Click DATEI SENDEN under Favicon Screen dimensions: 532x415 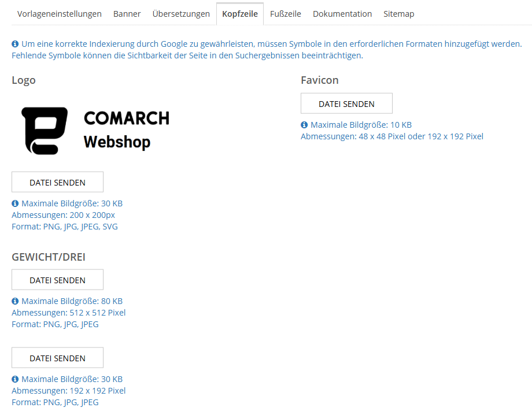pyautogui.click(x=346, y=103)
